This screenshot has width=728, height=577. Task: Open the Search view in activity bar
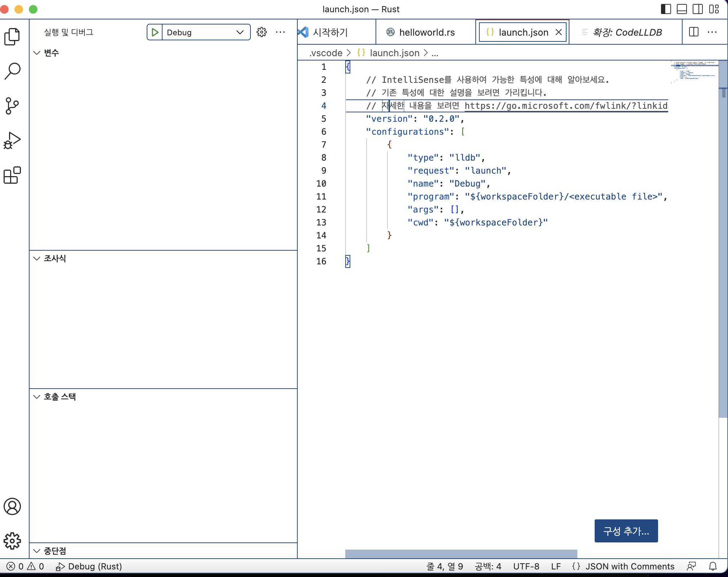(x=12, y=71)
